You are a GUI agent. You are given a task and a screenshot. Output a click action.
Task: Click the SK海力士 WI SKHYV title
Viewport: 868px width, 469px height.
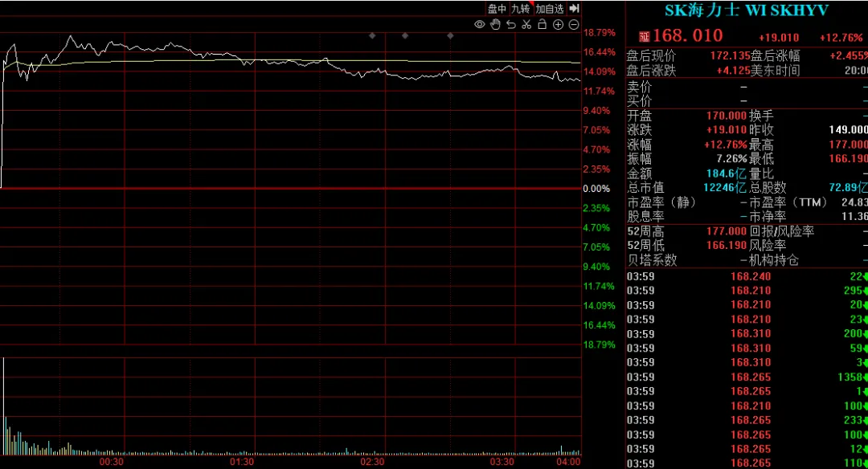coord(746,10)
